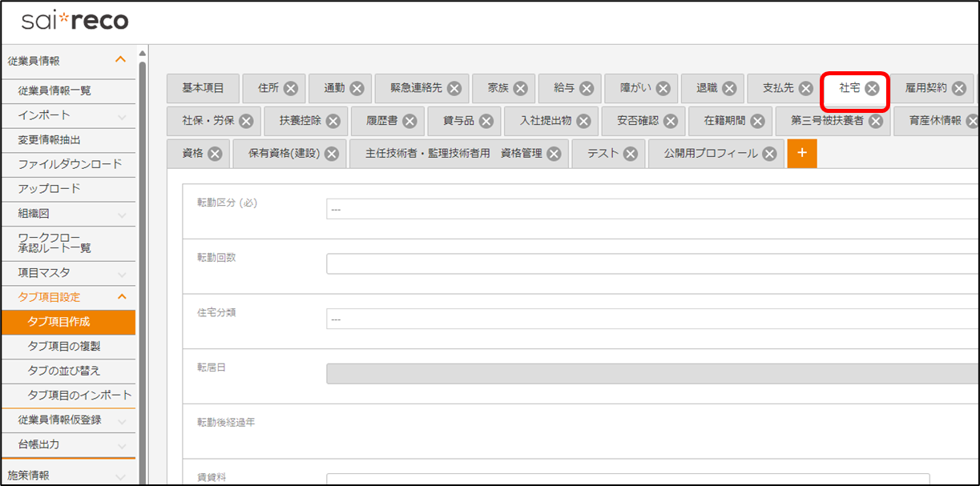Delete the 通勤 tab using its X icon

[x=357, y=89]
